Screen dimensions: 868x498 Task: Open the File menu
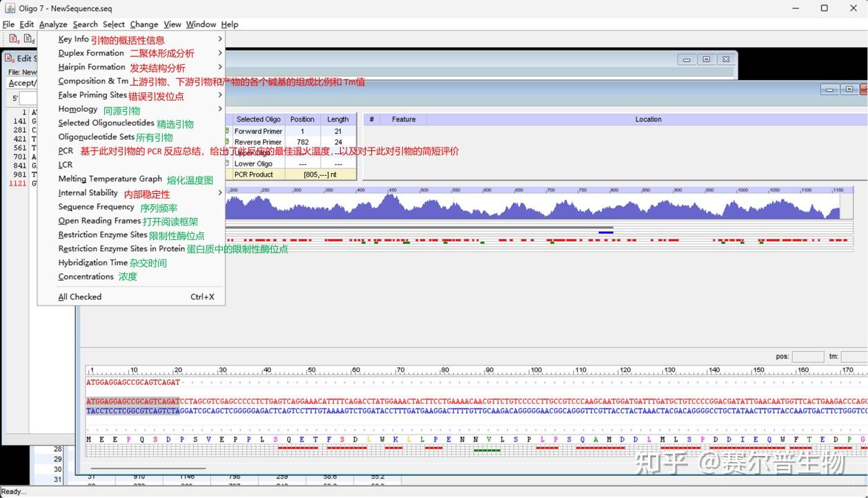click(x=8, y=24)
